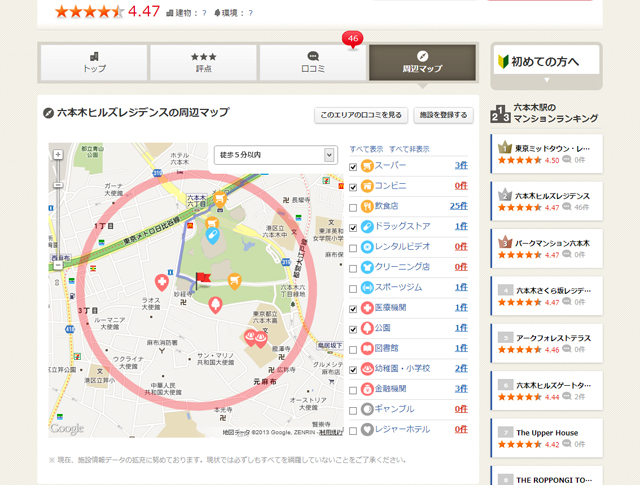Uncheck the スーパー checkbox
This screenshot has width=640, height=485.
click(x=353, y=167)
